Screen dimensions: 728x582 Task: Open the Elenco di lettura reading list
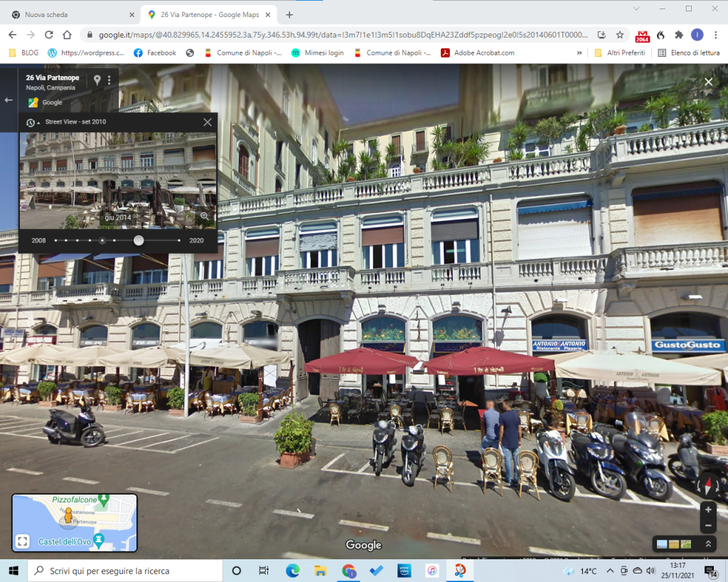tap(687, 53)
